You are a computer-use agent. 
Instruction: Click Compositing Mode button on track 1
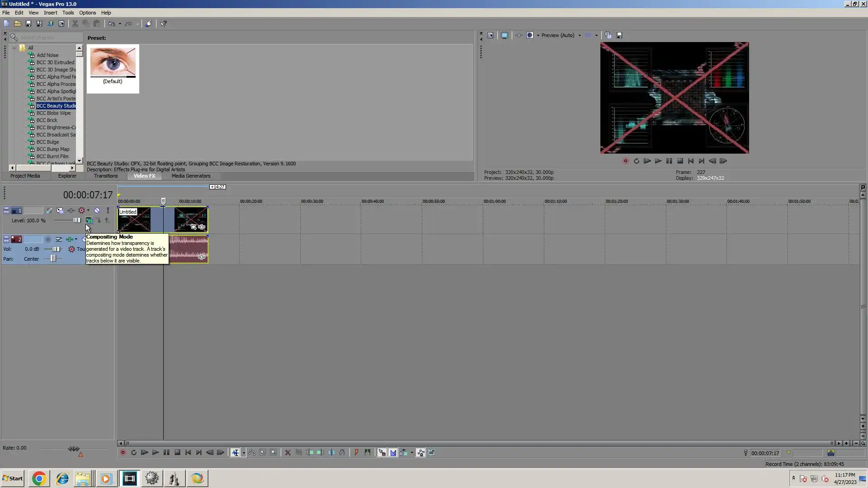click(89, 221)
